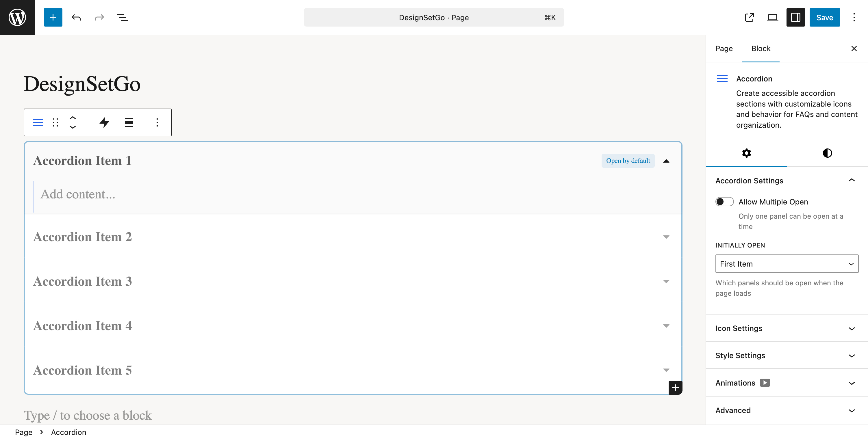Open the block inserter with the plus icon
This screenshot has height=439, width=868.
click(x=53, y=17)
